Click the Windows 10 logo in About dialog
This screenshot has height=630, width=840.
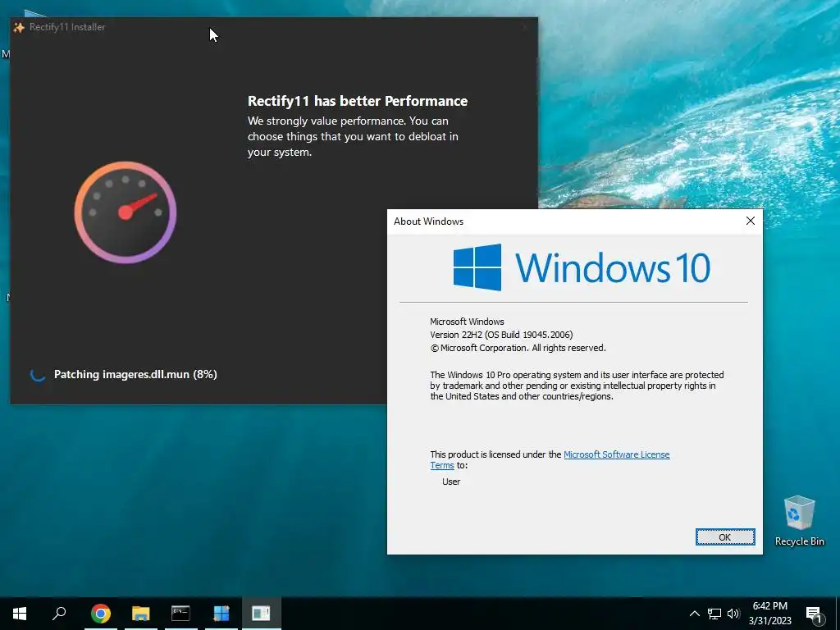point(582,267)
